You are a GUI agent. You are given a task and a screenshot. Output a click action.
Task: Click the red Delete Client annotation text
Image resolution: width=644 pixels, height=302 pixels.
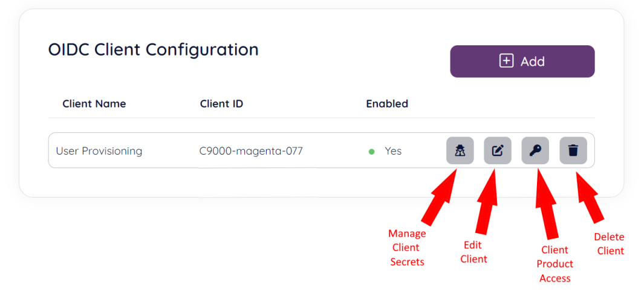pos(610,244)
